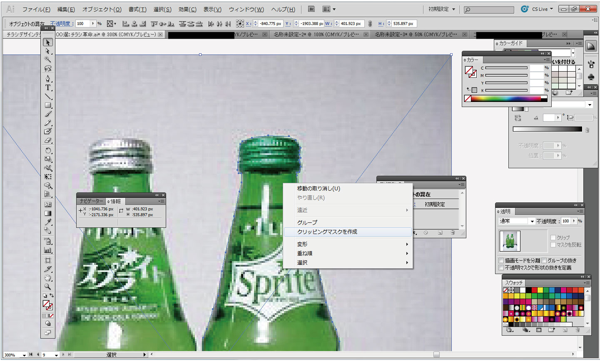Select the Line Segment tool

48,97
